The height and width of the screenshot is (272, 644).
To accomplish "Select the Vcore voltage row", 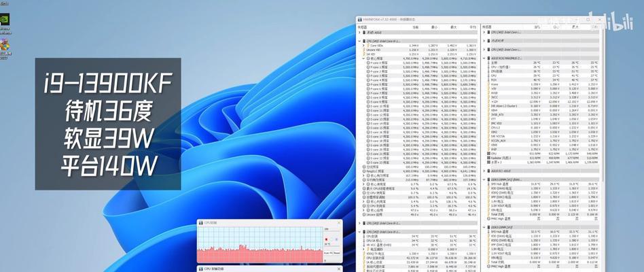I will tap(543, 84).
